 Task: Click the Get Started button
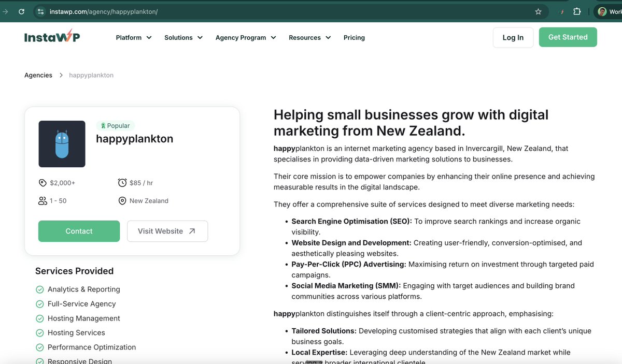(x=568, y=37)
